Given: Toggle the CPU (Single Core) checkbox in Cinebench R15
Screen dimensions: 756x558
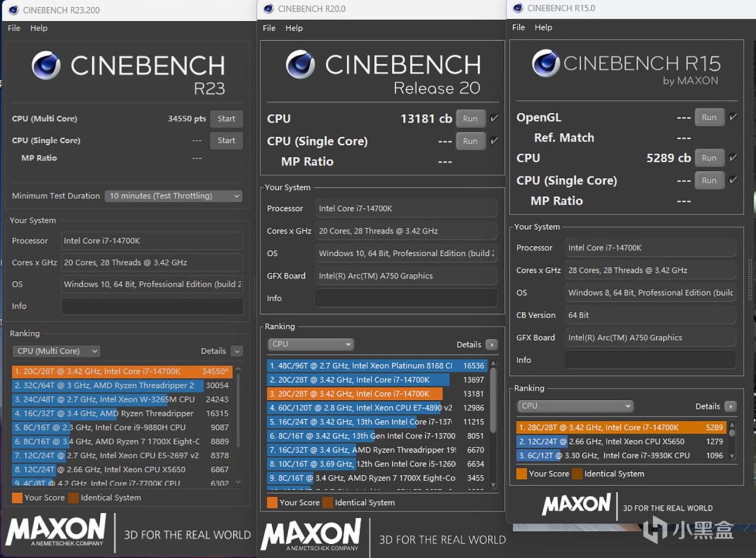Looking at the screenshot, I should pos(733,180).
